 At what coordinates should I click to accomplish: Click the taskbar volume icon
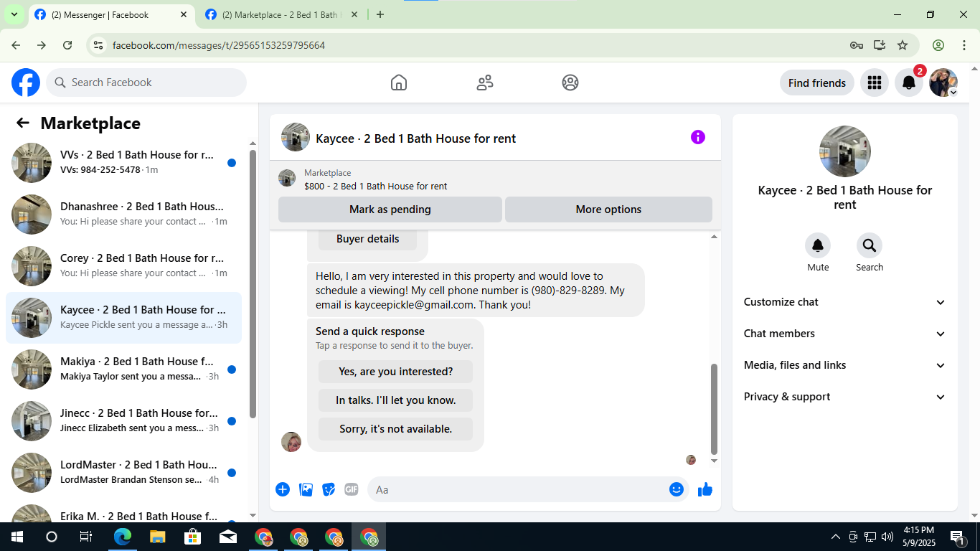point(887,537)
